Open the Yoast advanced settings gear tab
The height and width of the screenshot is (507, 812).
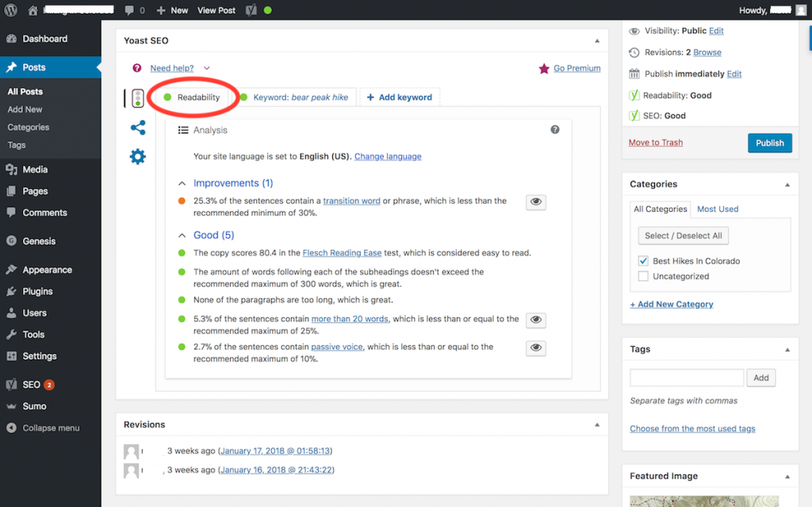[x=138, y=156]
